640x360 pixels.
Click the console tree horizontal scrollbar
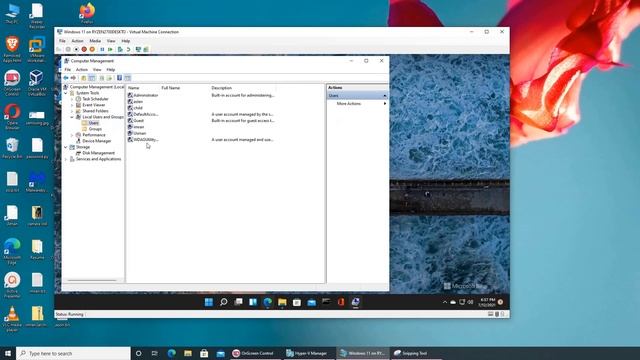[92, 280]
